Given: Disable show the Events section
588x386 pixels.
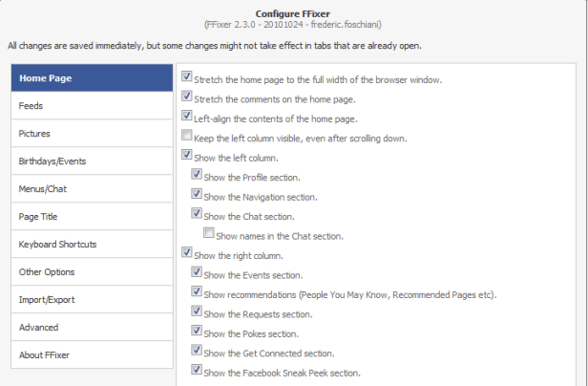Looking at the screenshot, I should (198, 274).
